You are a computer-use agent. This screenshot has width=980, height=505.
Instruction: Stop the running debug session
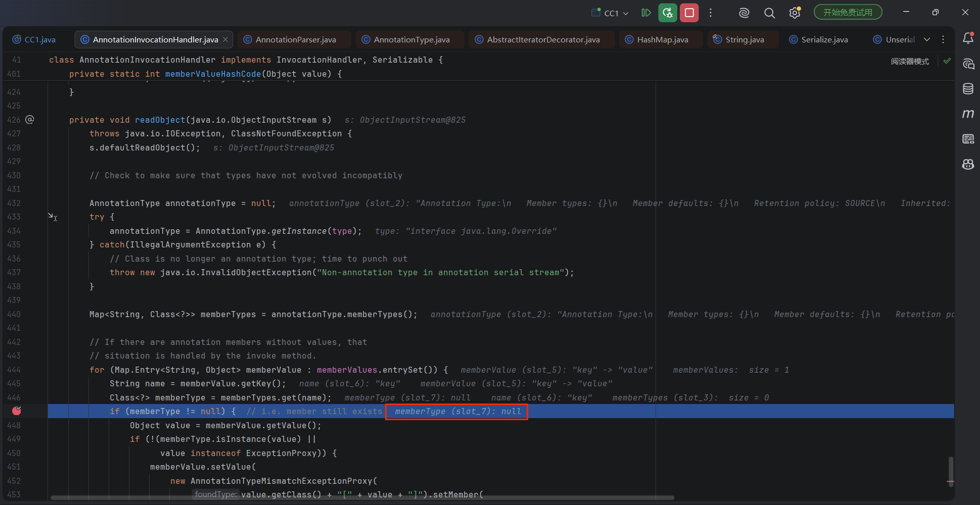click(689, 13)
